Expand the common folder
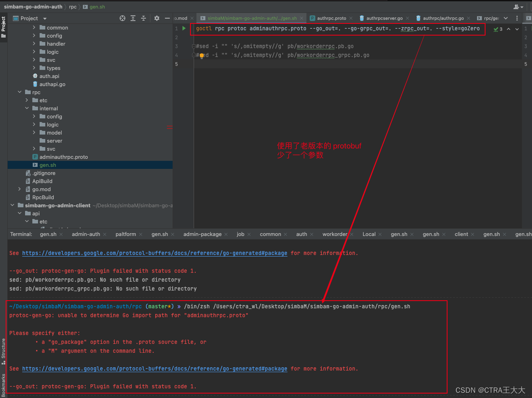The width and height of the screenshot is (532, 398). tap(34, 27)
